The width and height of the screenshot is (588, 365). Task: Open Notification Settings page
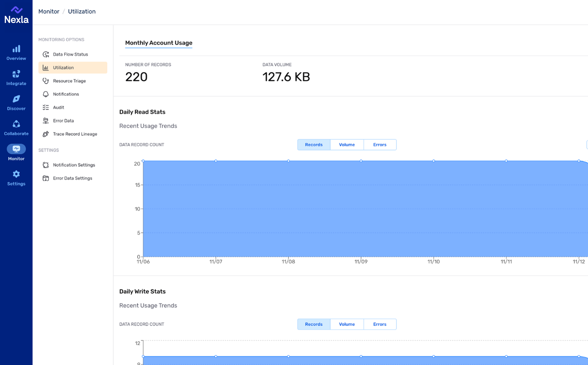[74, 165]
